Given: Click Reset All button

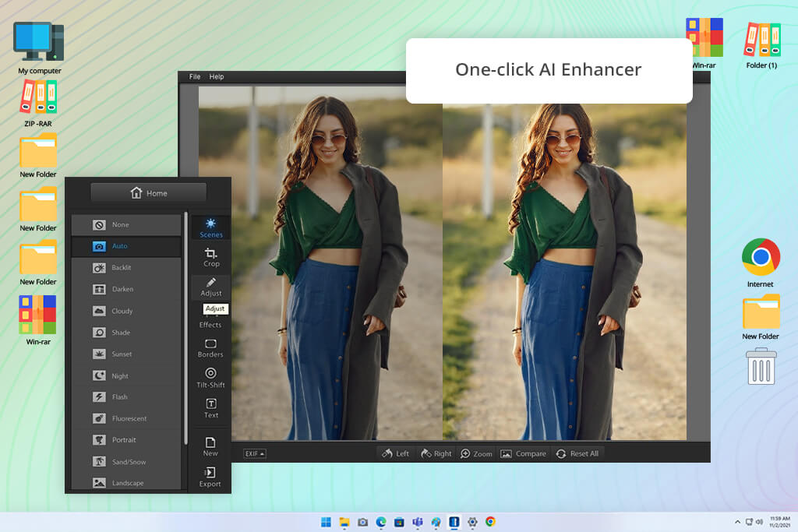Looking at the screenshot, I should 577,453.
